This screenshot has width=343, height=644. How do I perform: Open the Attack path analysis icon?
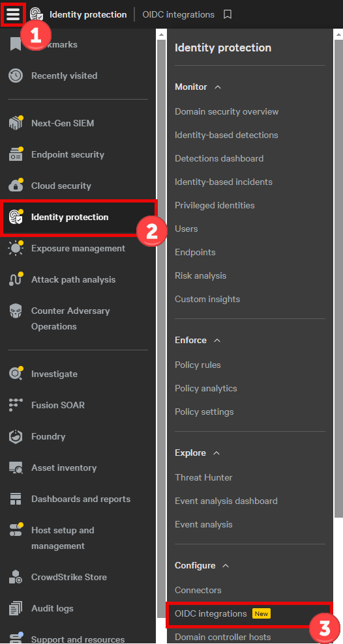pyautogui.click(x=16, y=279)
